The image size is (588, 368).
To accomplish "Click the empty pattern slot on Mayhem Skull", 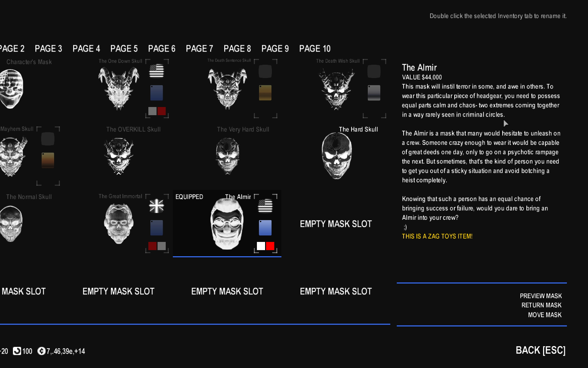I will pyautogui.click(x=48, y=139).
